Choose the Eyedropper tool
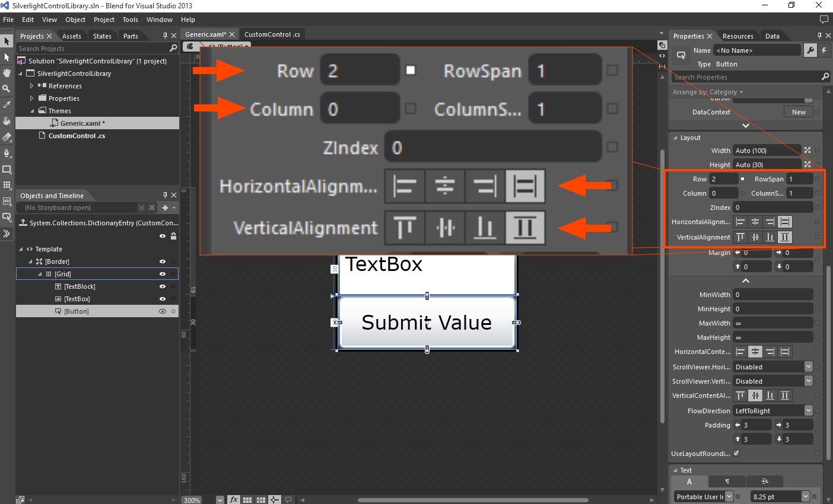 coord(7,104)
